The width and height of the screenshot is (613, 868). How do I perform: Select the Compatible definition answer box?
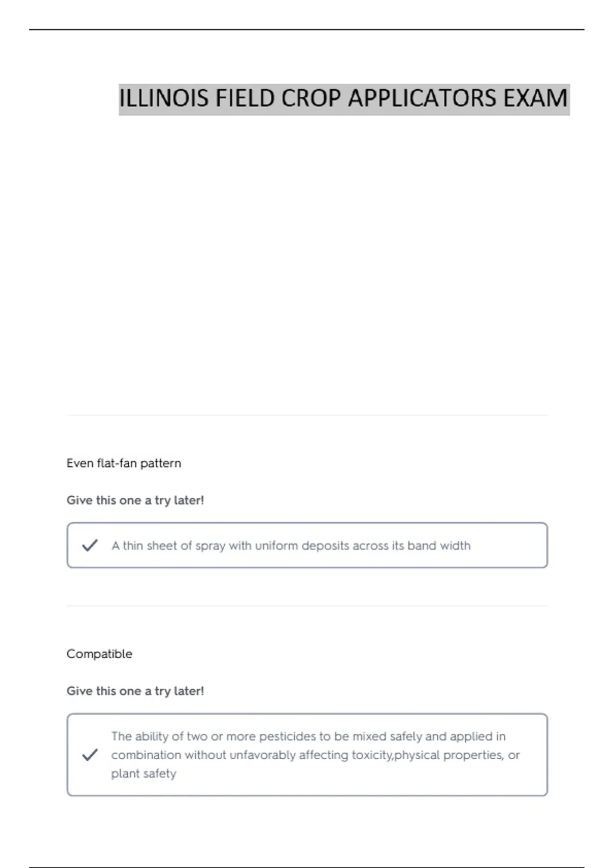pyautogui.click(x=307, y=755)
